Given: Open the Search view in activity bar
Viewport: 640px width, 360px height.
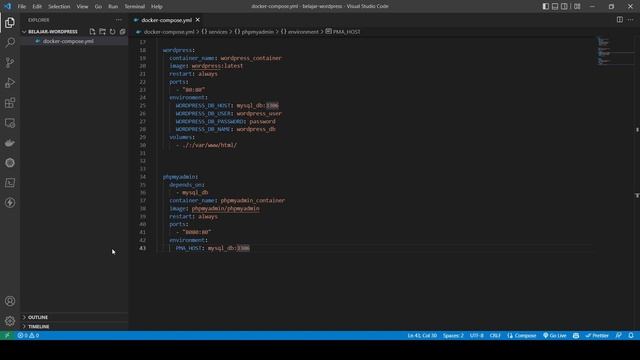Looking at the screenshot, I should [10, 42].
